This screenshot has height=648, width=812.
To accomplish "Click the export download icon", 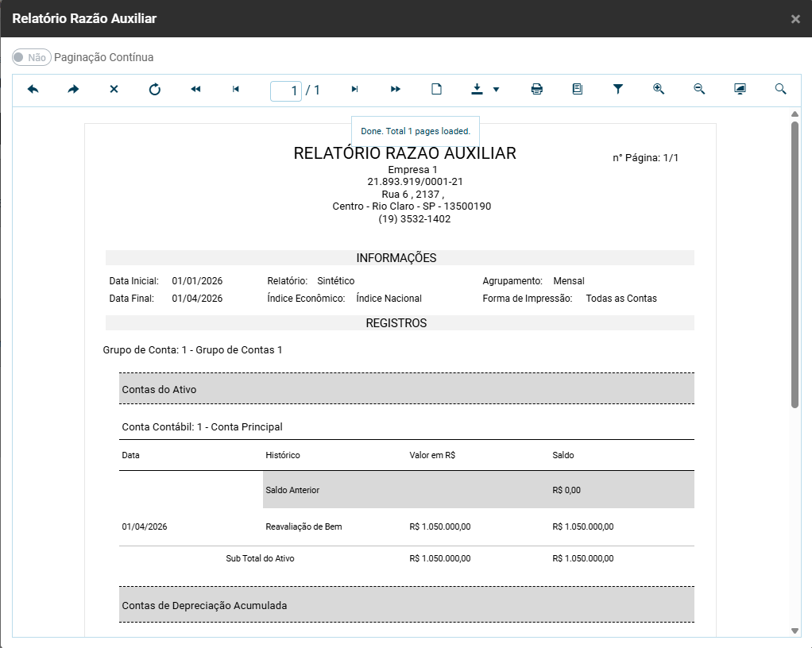I will point(477,90).
